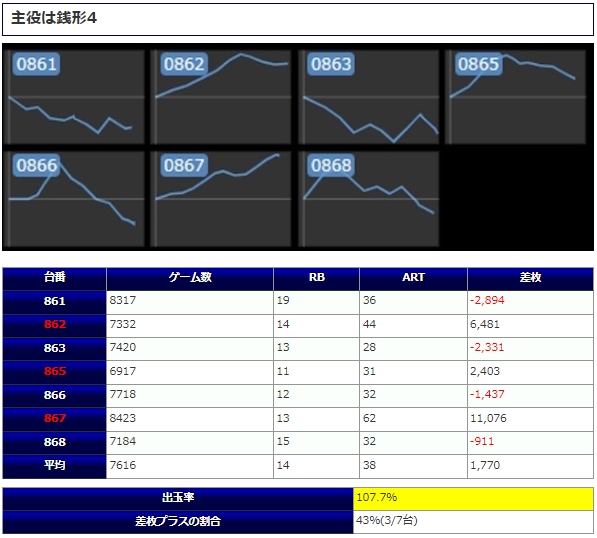The image size is (597, 538).
Task: View the 0865 machine graph
Action: point(516,97)
